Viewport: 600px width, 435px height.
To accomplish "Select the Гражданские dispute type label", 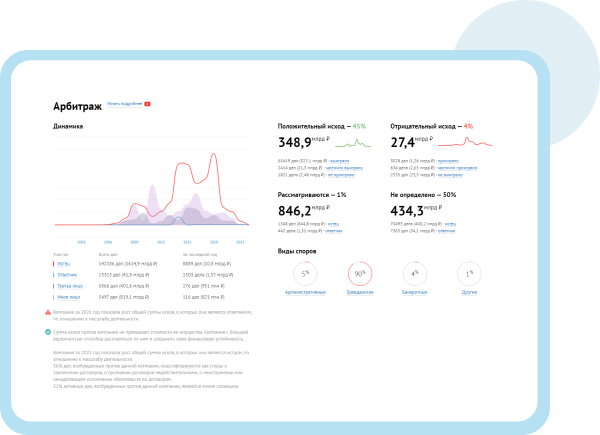I will (359, 292).
